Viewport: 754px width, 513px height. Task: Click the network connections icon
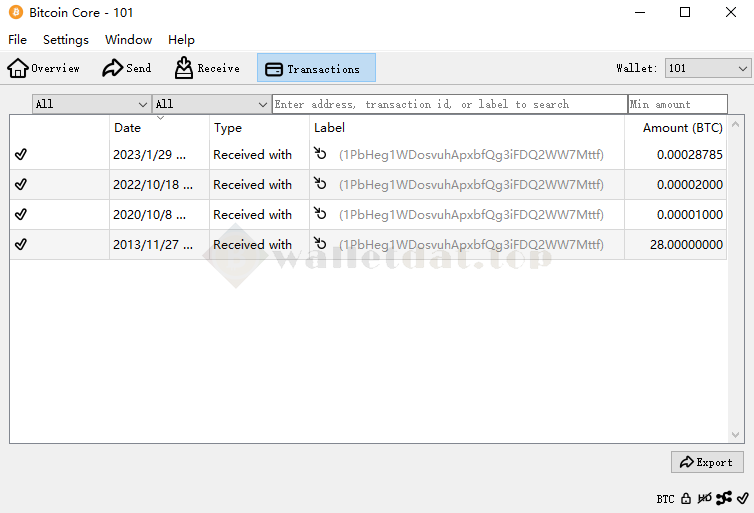724,498
